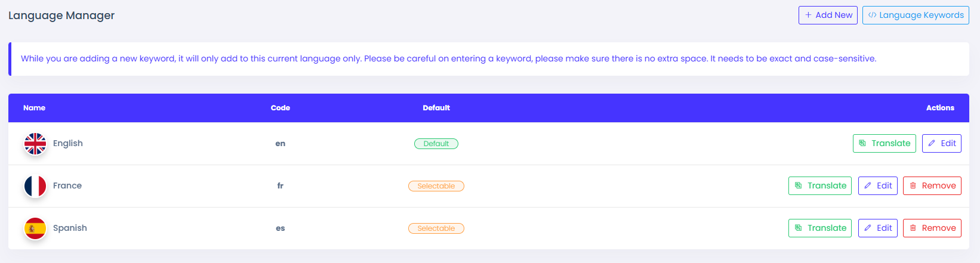Click the United Kingdom flag icon
Screen dimensions: 980x263
coord(35,144)
